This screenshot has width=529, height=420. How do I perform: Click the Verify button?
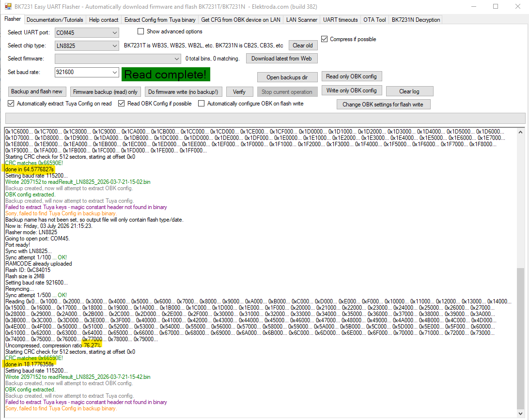239,91
